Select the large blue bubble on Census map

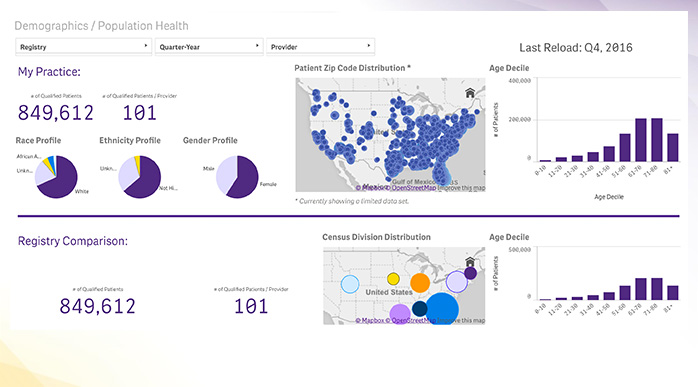[x=441, y=309]
